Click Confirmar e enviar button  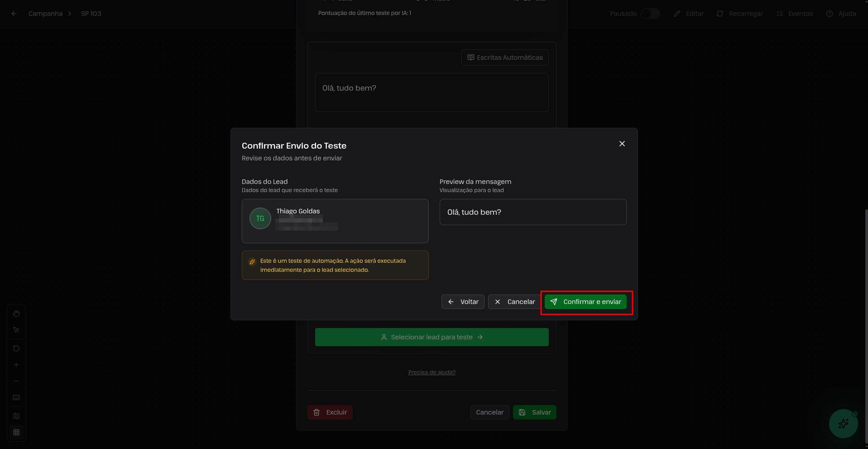[x=585, y=302]
